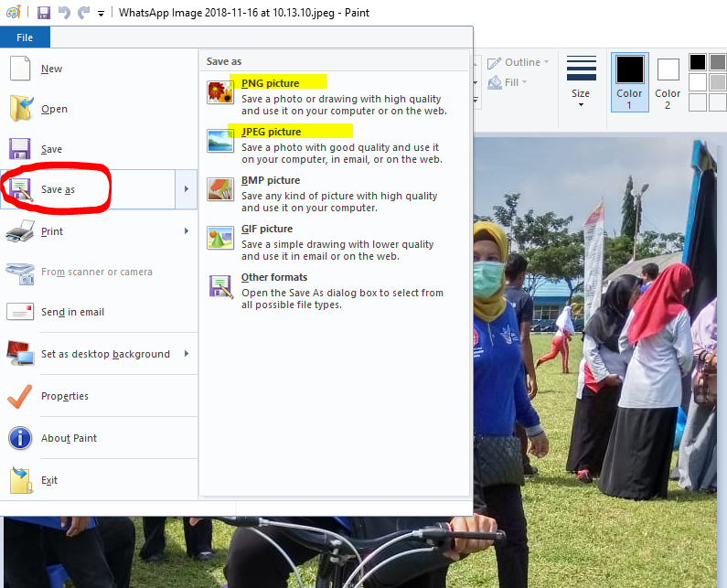
Task: Expand Set as desktop background submenu arrow
Action: click(x=187, y=354)
